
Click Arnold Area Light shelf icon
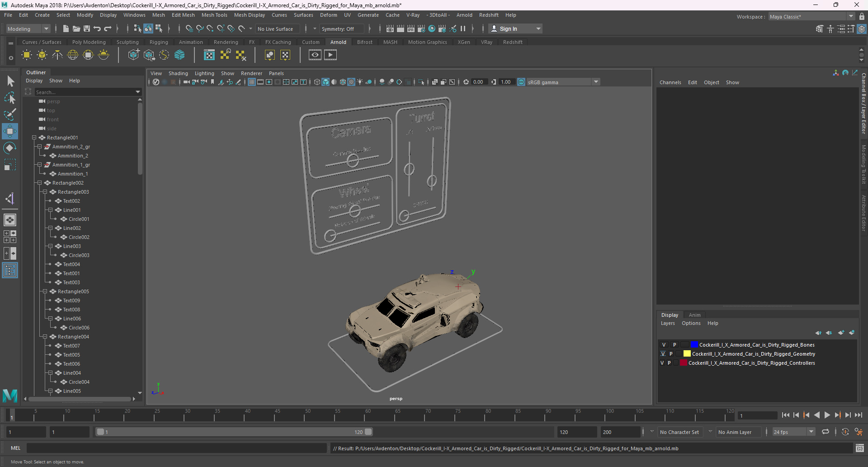[27, 55]
